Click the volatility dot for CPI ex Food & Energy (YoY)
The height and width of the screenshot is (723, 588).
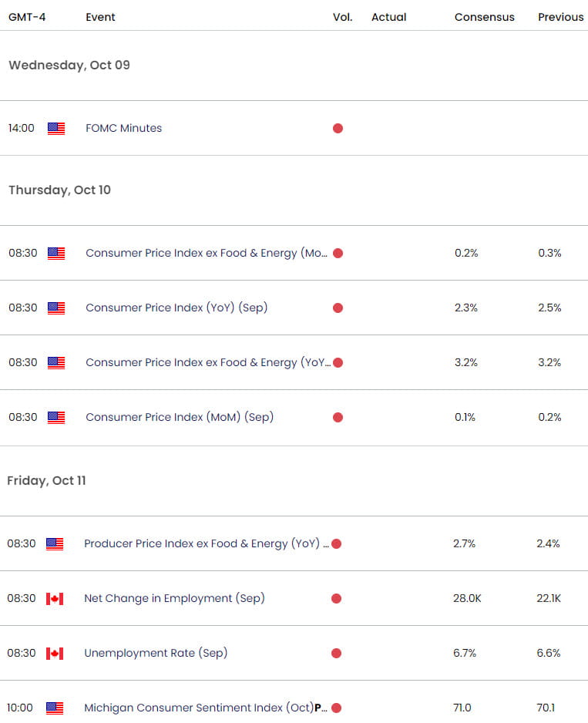coord(337,362)
